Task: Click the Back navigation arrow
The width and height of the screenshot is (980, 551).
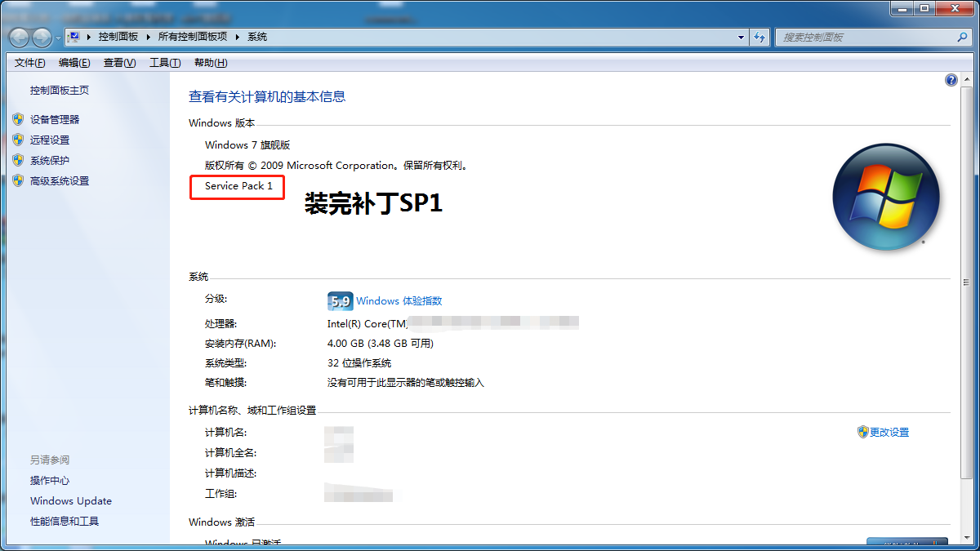Action: (x=20, y=38)
